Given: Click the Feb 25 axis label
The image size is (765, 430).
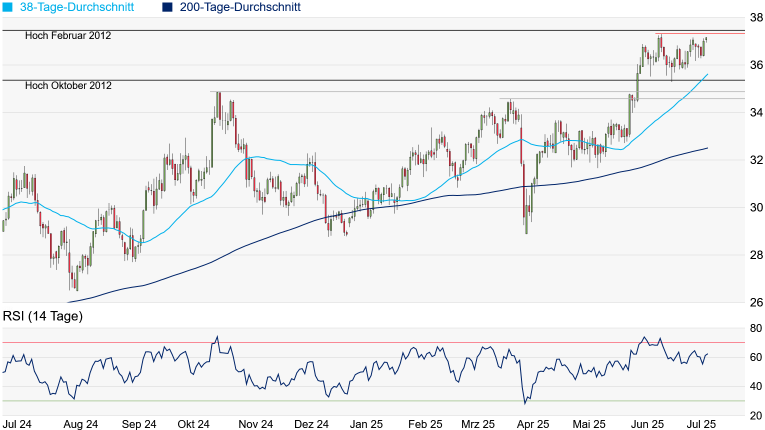Looking at the screenshot, I should (x=425, y=424).
